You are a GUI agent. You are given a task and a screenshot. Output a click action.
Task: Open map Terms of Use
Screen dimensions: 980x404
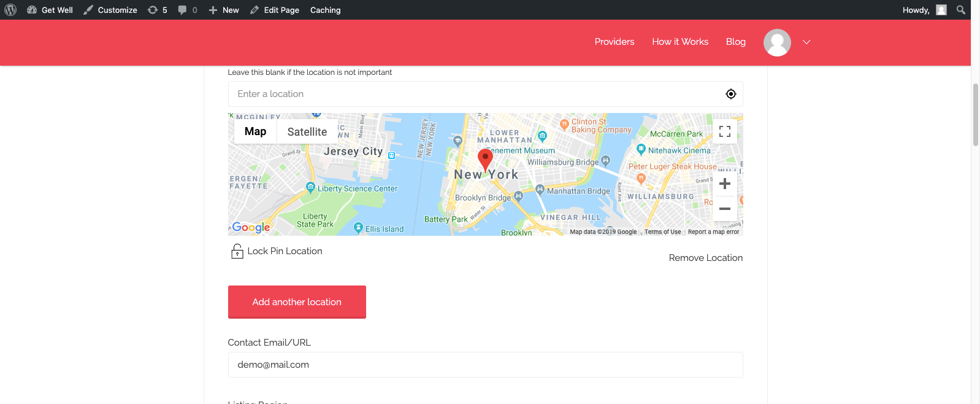pyautogui.click(x=662, y=232)
